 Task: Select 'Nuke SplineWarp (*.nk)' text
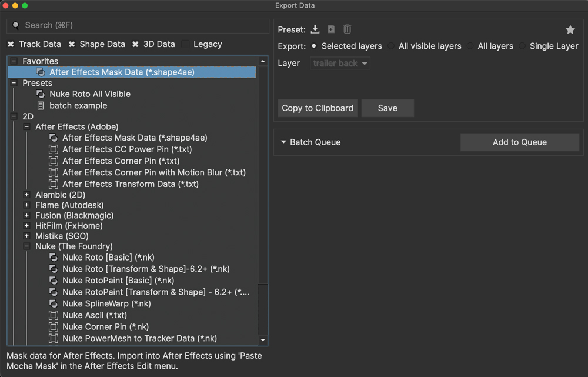pos(106,304)
